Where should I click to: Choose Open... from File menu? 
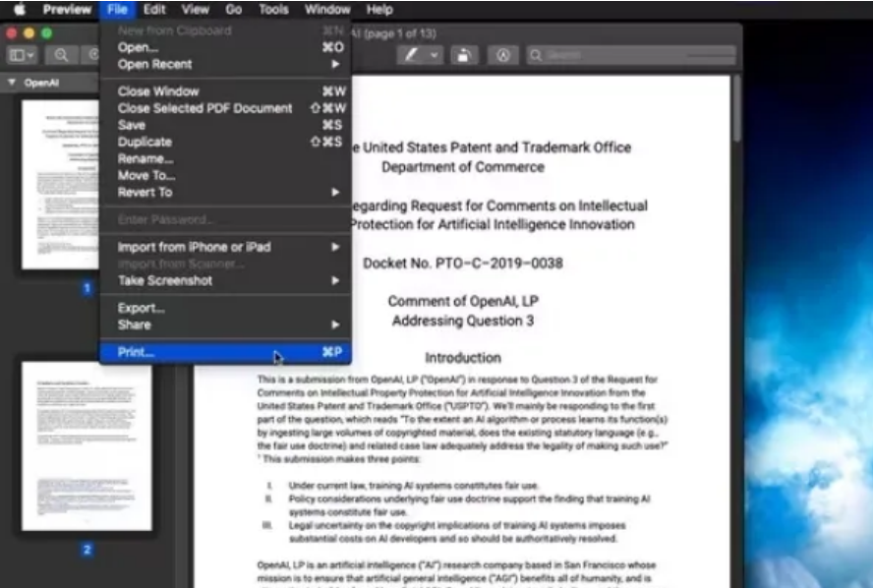(x=225, y=47)
